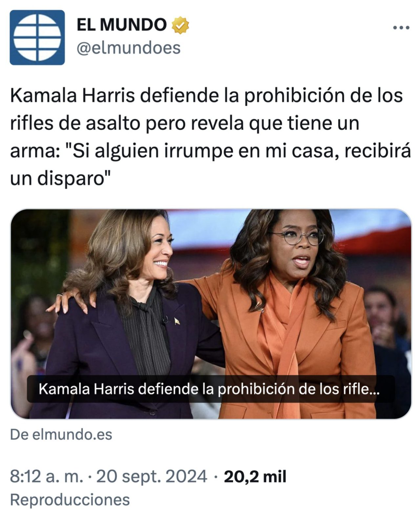Open the EL MUNDO globe profile avatar

click(x=37, y=37)
